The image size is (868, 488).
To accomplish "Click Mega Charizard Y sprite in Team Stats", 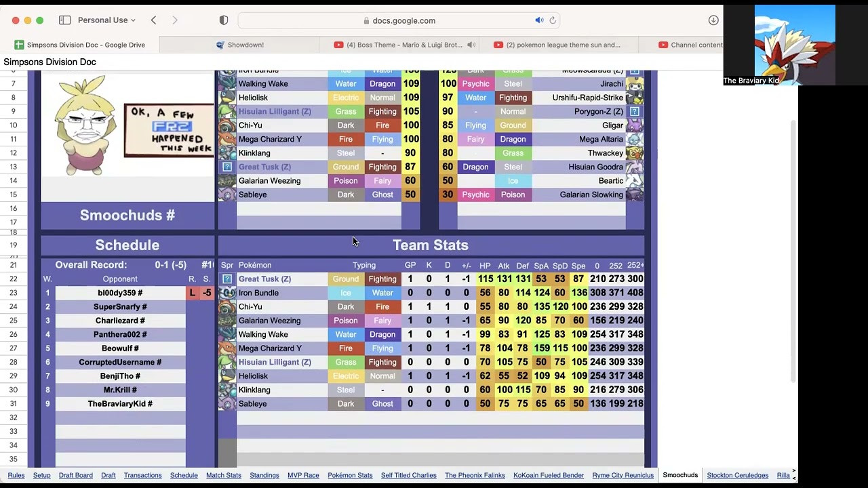I will tap(227, 348).
